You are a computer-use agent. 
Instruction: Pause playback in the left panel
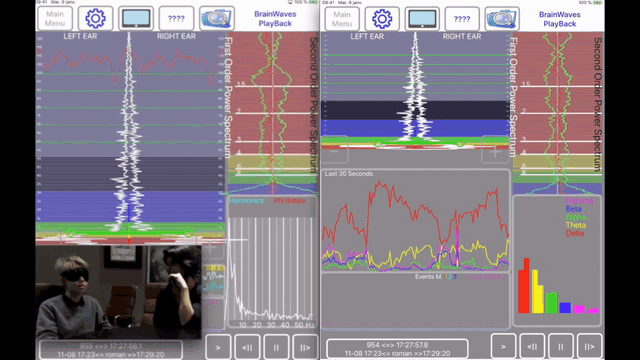coord(276,347)
